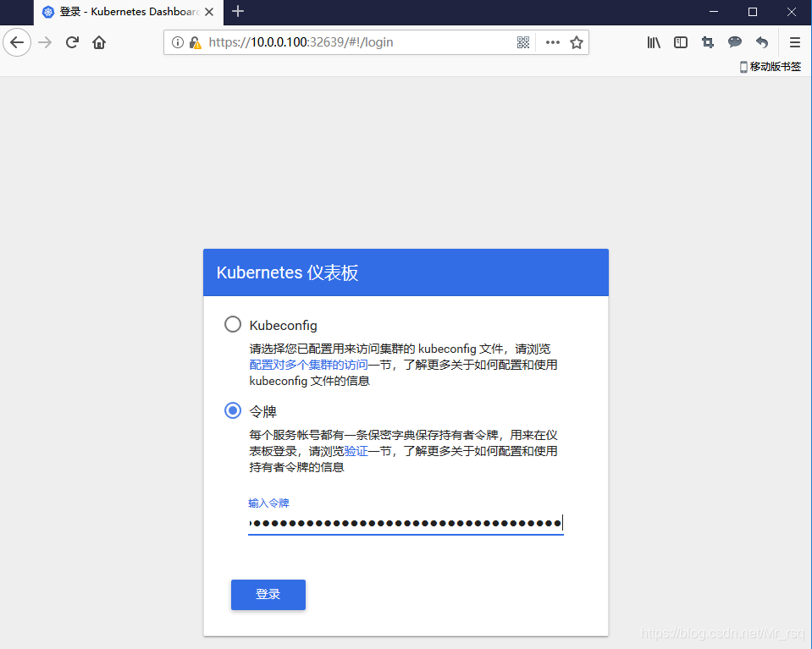812x649 pixels.
Task: Open the page actions ellipsis menu
Action: pos(551,42)
